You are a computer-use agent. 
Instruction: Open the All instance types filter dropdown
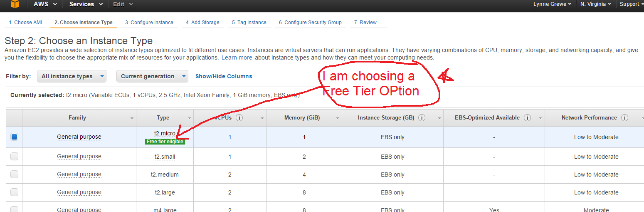(72, 76)
